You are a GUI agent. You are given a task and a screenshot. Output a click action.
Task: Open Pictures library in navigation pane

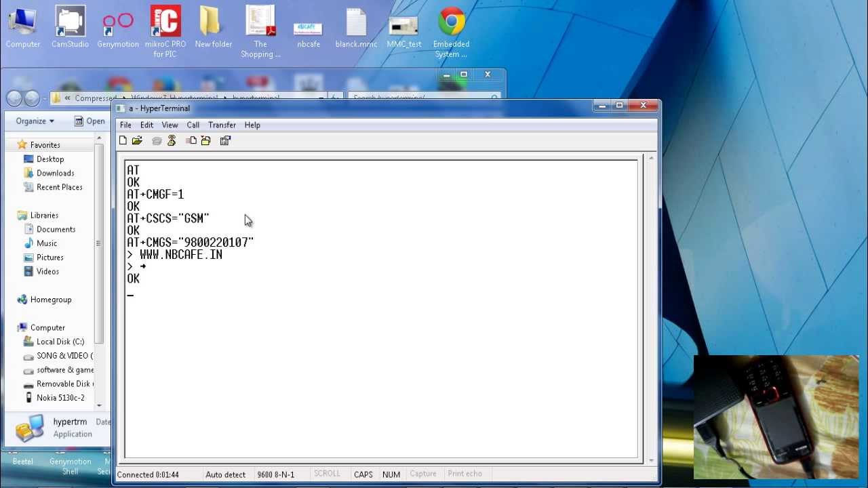43,258
